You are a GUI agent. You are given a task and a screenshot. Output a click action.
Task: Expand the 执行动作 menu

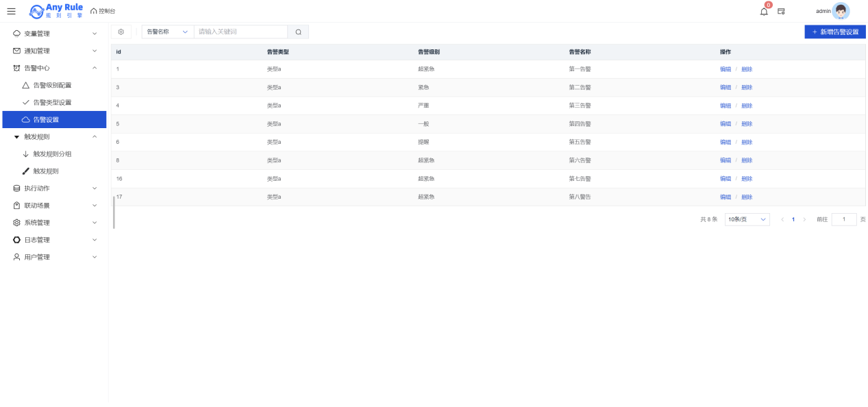click(x=54, y=188)
